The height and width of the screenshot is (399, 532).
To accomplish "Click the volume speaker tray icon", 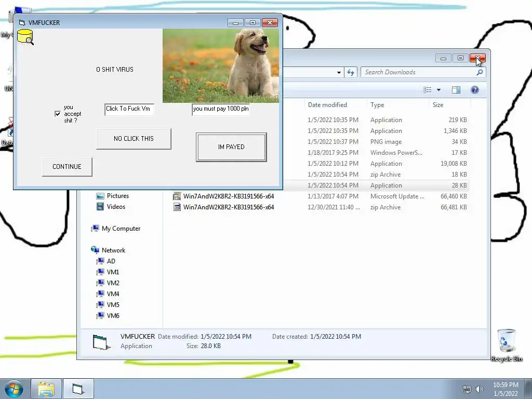I will [x=480, y=389].
